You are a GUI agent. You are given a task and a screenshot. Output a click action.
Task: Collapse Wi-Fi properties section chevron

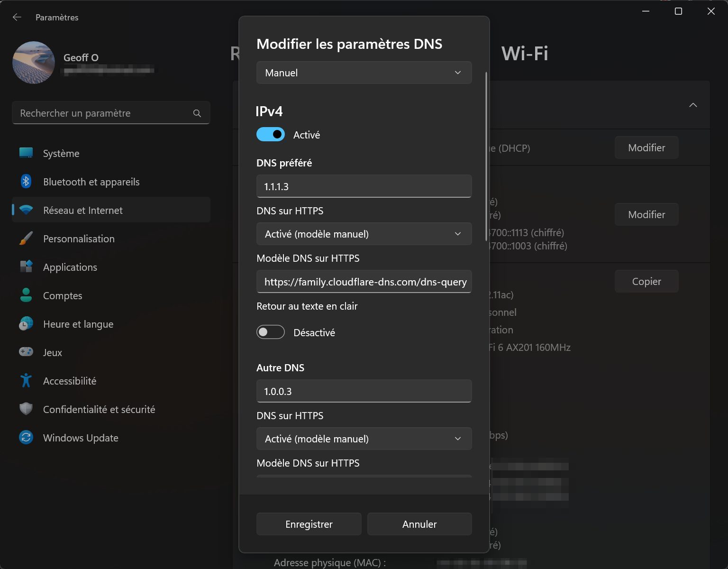coord(693,105)
